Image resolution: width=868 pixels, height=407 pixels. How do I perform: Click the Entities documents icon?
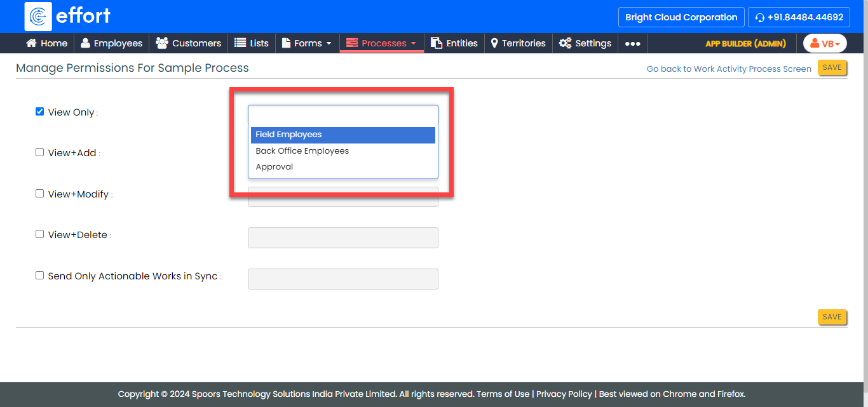click(437, 43)
